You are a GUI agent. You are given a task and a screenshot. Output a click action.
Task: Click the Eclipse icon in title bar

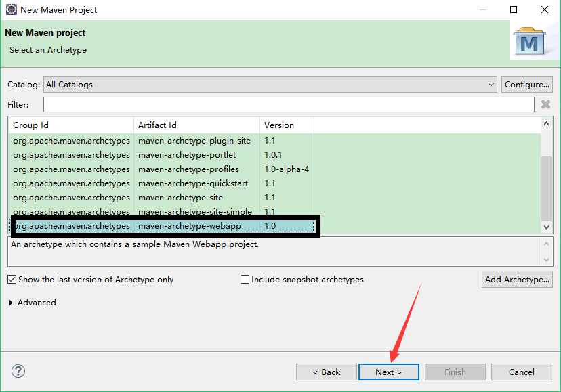tap(11, 9)
